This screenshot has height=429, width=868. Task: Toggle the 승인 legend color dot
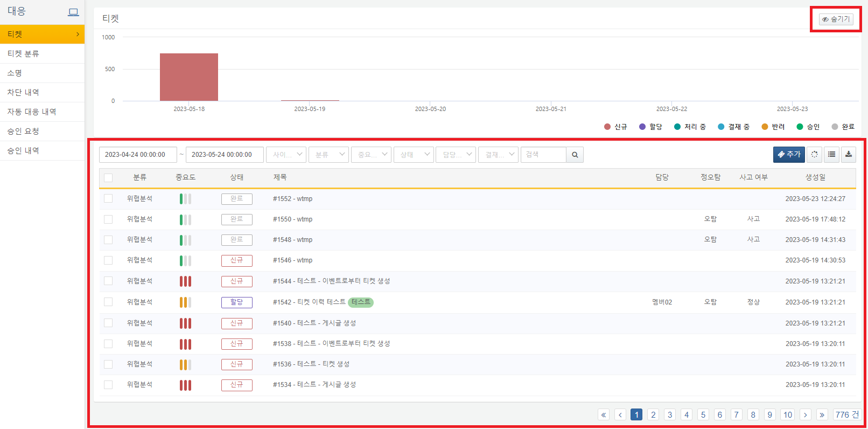click(x=800, y=127)
